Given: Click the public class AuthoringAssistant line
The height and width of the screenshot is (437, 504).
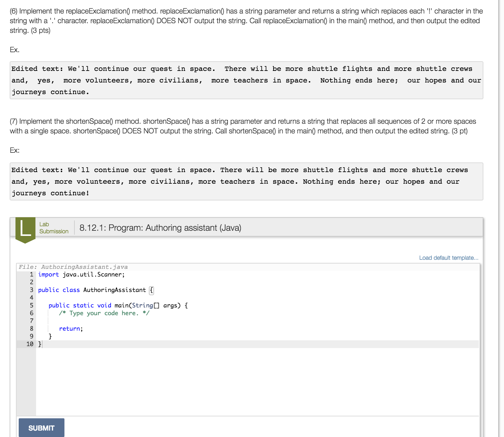Looking at the screenshot, I should coord(91,290).
